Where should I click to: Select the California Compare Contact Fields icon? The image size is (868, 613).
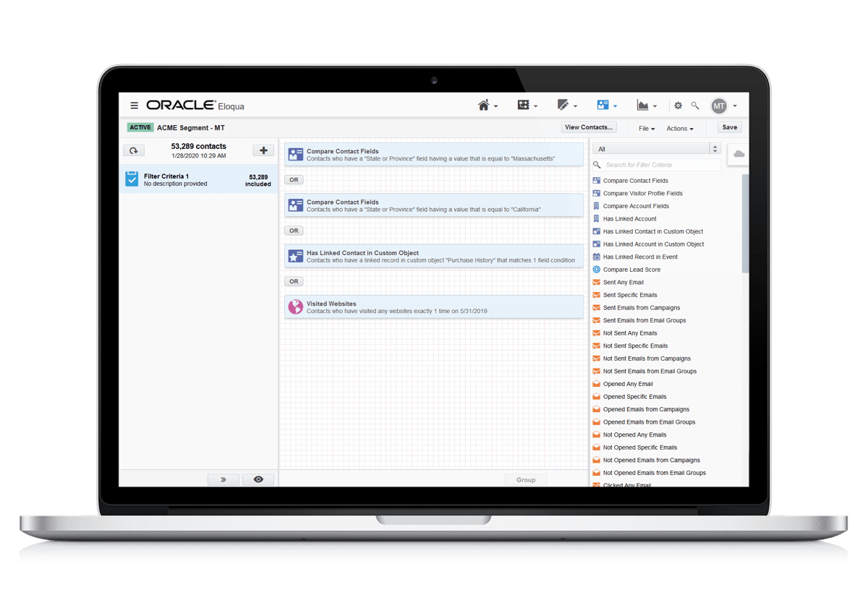click(295, 205)
